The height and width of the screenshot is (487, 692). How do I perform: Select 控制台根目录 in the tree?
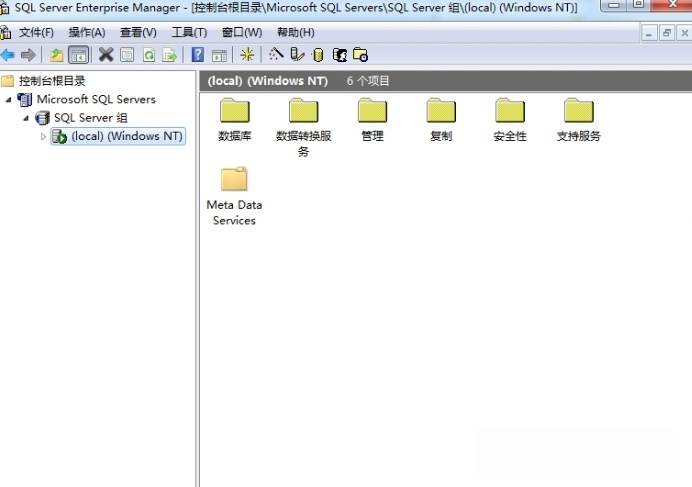coord(52,81)
